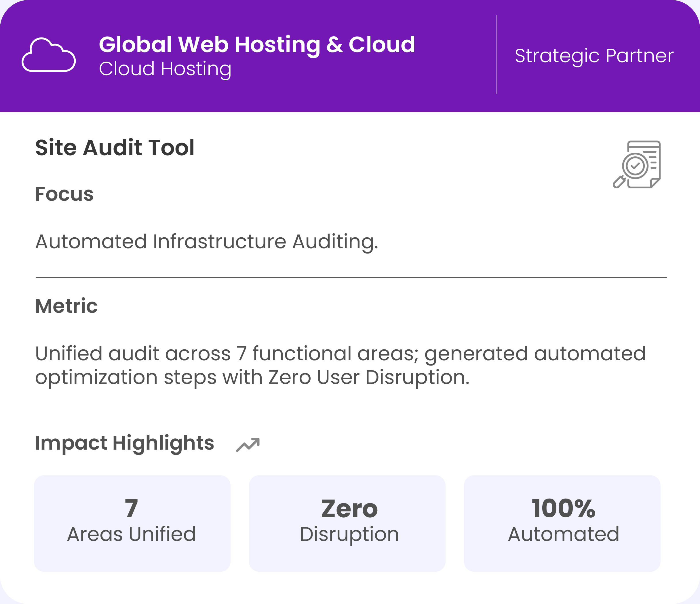Screen dimensions: 700x604
Task: Click the audit document magnifier icon
Action: pyautogui.click(x=636, y=164)
